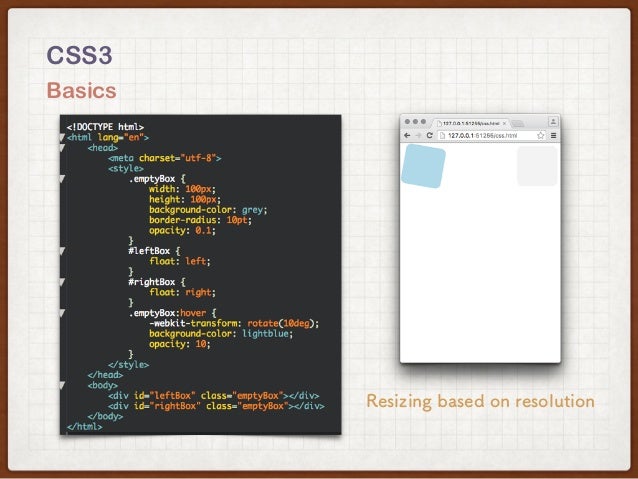The image size is (638, 479).
Task: Click the rotated light blue box
Action: click(424, 166)
